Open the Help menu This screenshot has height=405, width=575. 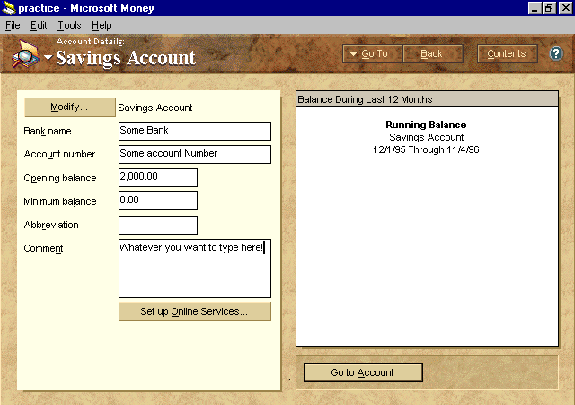point(101,25)
